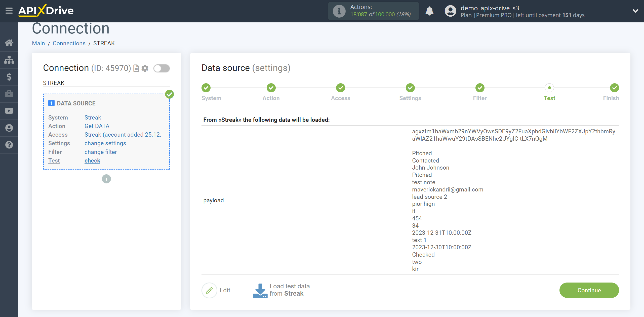Viewport: 644px width, 317px height.
Task: Click the Load test data download icon
Action: [260, 291]
